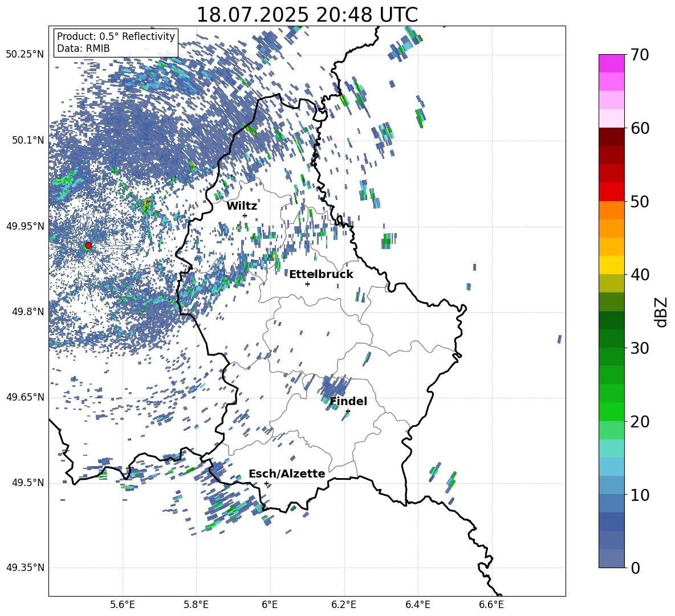Click the Ettelbruck cross location marker
Image resolution: width=675 pixels, height=616 pixels.
click(x=307, y=284)
